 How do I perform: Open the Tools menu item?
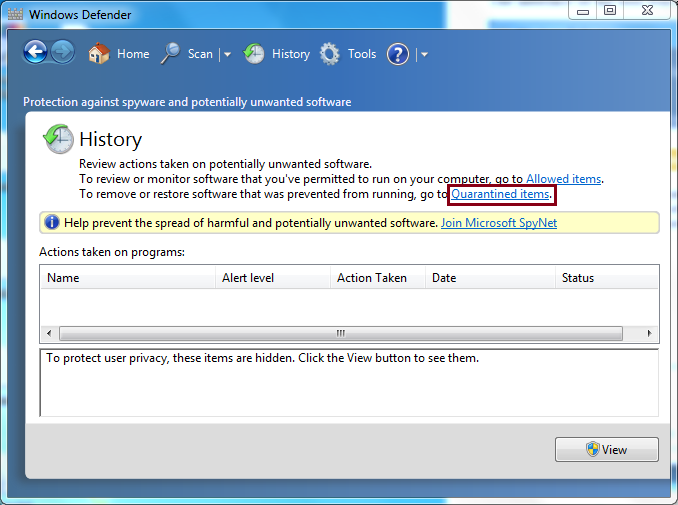(362, 54)
